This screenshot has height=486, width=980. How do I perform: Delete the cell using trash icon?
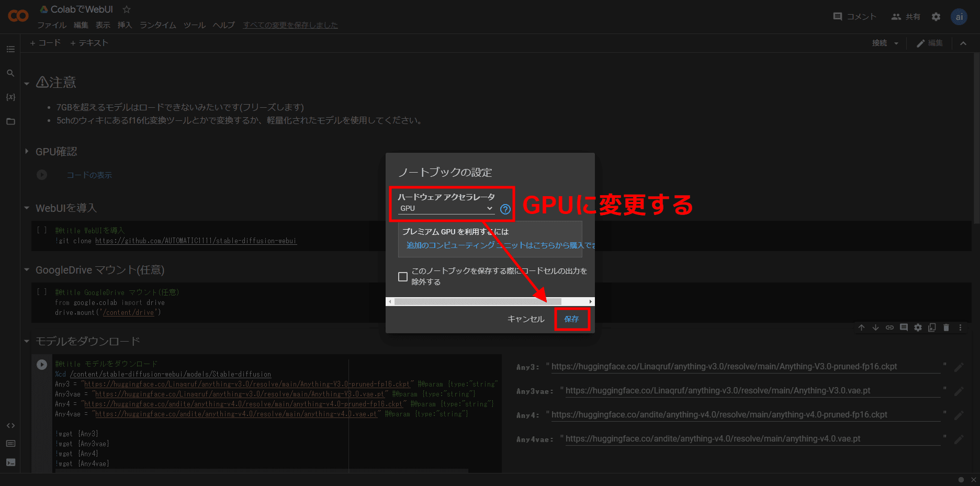tap(946, 327)
